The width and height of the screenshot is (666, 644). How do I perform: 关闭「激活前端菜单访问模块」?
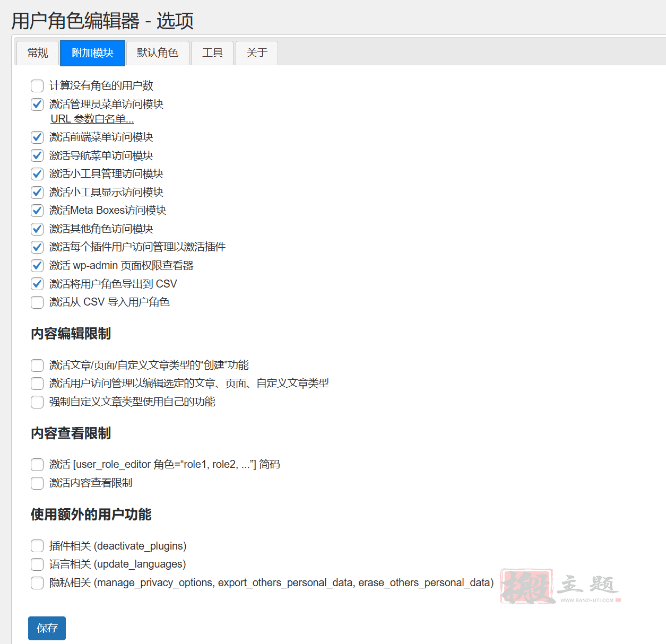point(37,137)
